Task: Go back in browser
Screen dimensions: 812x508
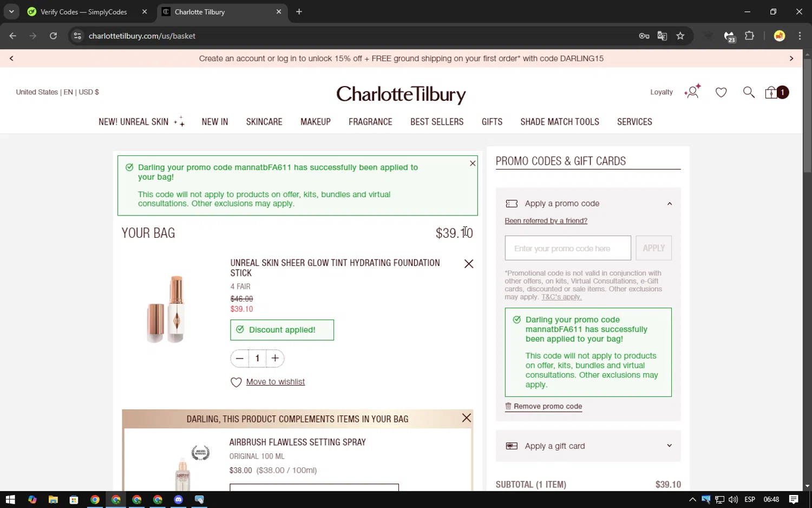Action: tap(13, 36)
